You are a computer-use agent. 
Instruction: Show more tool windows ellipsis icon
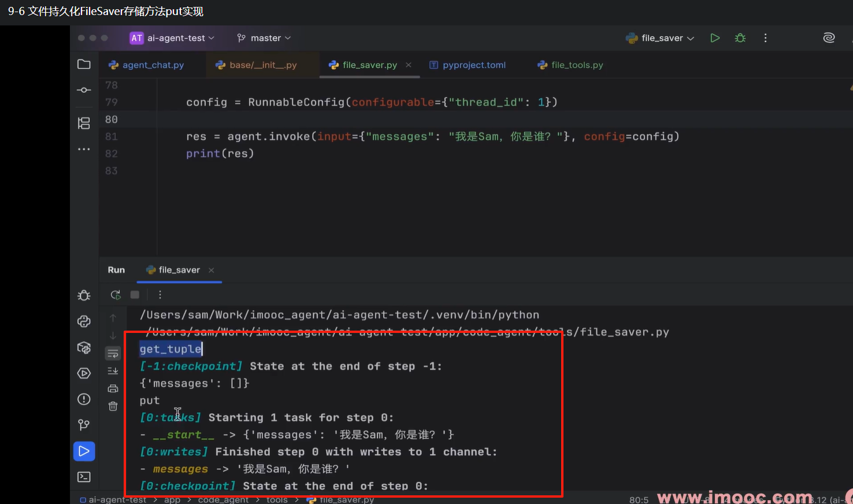(84, 149)
